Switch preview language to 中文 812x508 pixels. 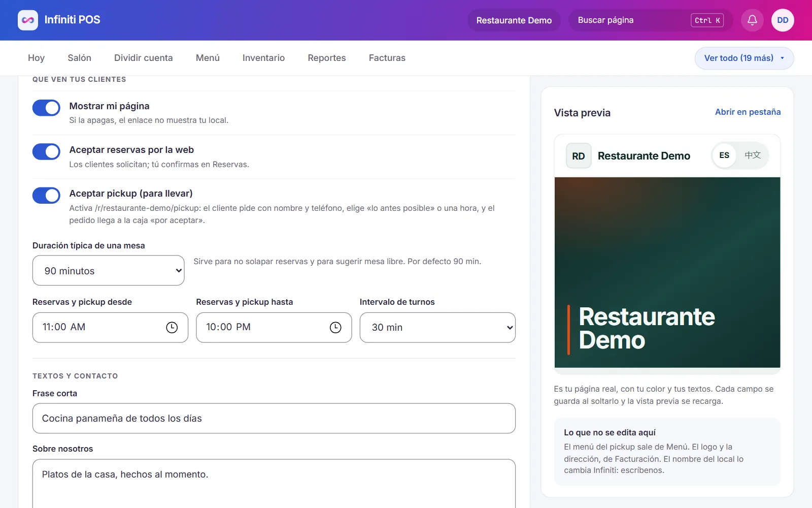point(753,155)
